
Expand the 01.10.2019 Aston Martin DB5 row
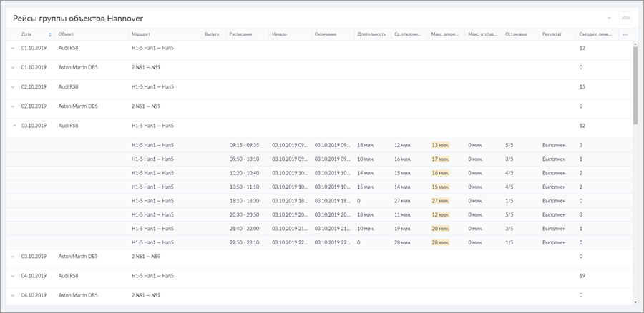pos(12,67)
